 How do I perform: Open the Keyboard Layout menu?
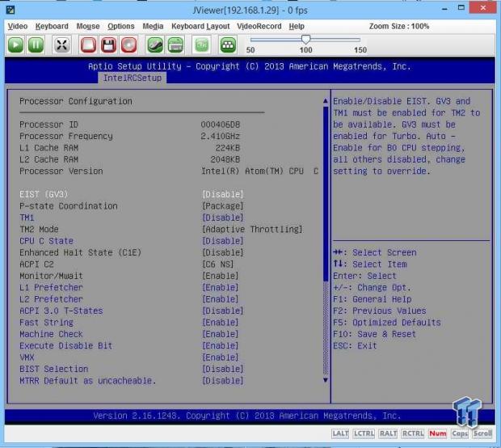(x=200, y=26)
